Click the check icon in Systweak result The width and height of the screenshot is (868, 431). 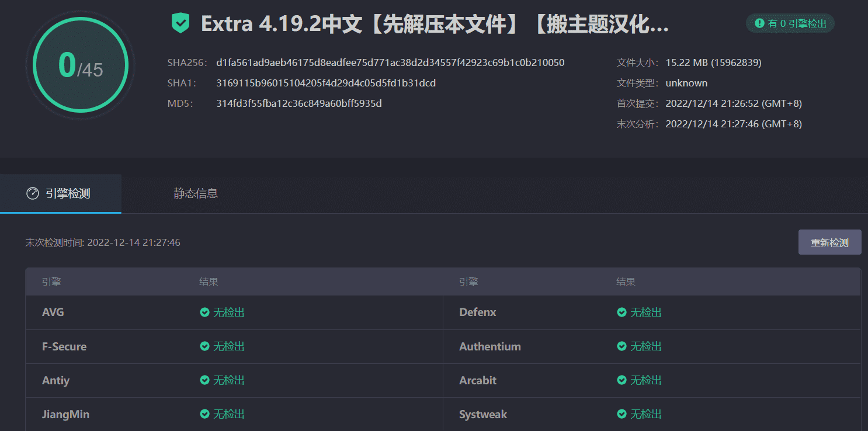coord(622,414)
